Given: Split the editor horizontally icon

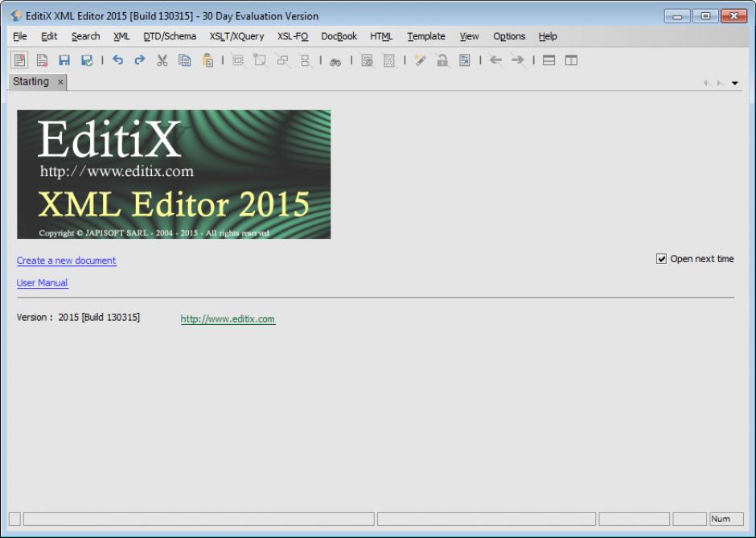Looking at the screenshot, I should (x=549, y=60).
